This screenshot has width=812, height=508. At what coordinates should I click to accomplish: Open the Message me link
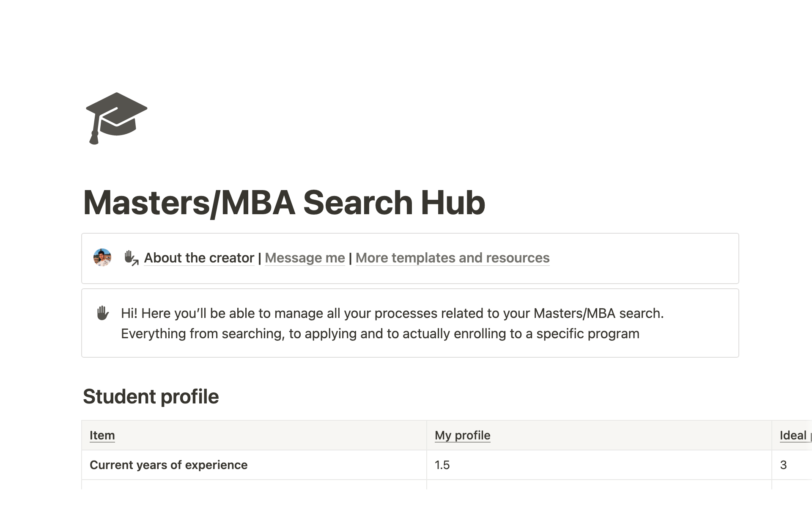(304, 258)
